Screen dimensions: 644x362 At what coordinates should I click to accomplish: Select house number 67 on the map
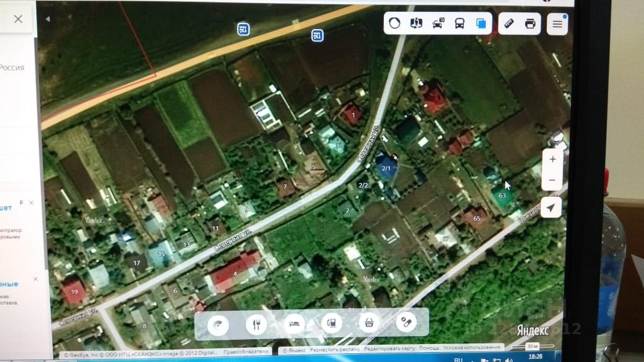446,239
